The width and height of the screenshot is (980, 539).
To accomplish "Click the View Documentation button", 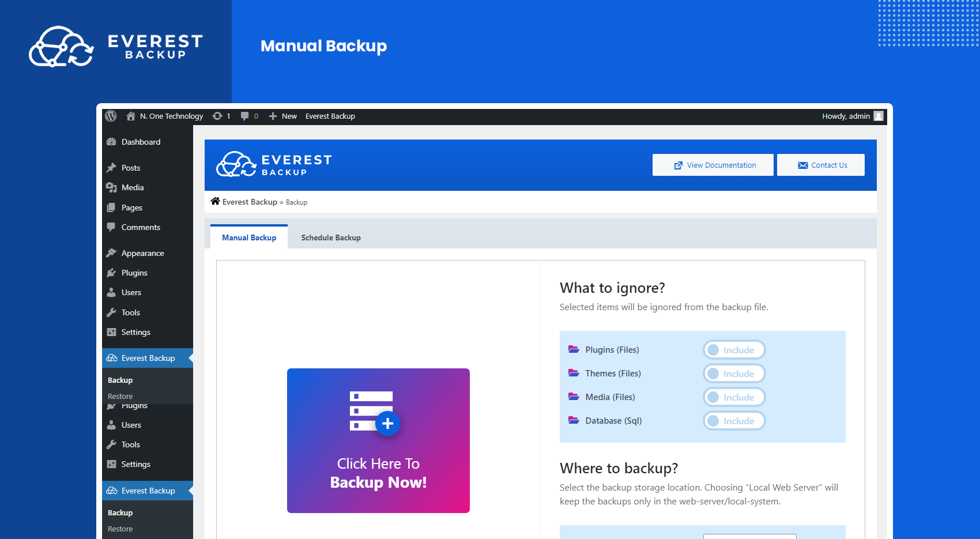I will point(713,165).
